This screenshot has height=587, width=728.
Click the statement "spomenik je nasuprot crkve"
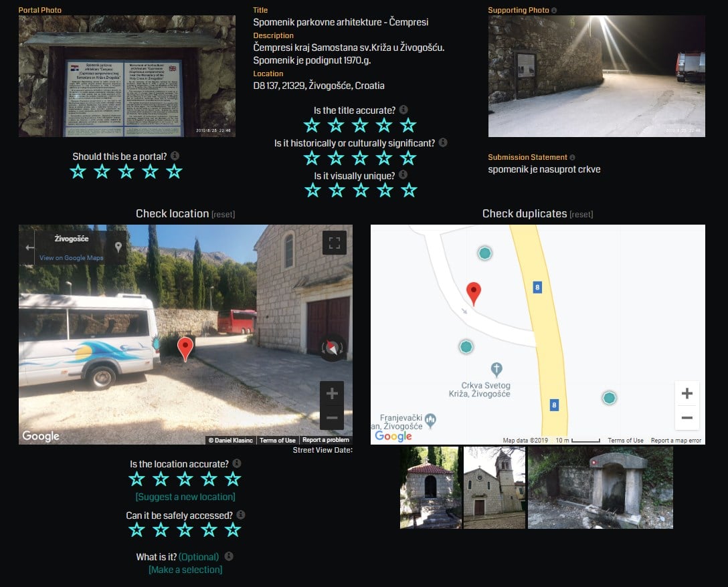[544, 169]
